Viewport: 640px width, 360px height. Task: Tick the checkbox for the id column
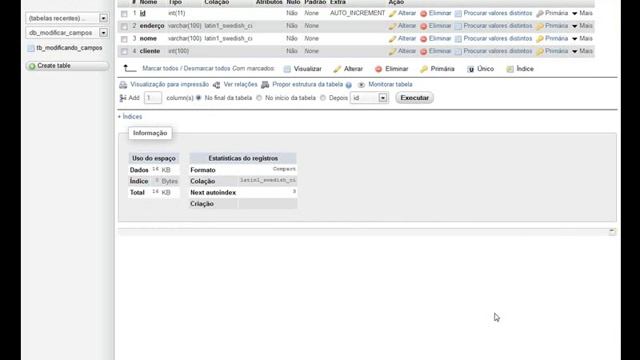click(x=124, y=14)
